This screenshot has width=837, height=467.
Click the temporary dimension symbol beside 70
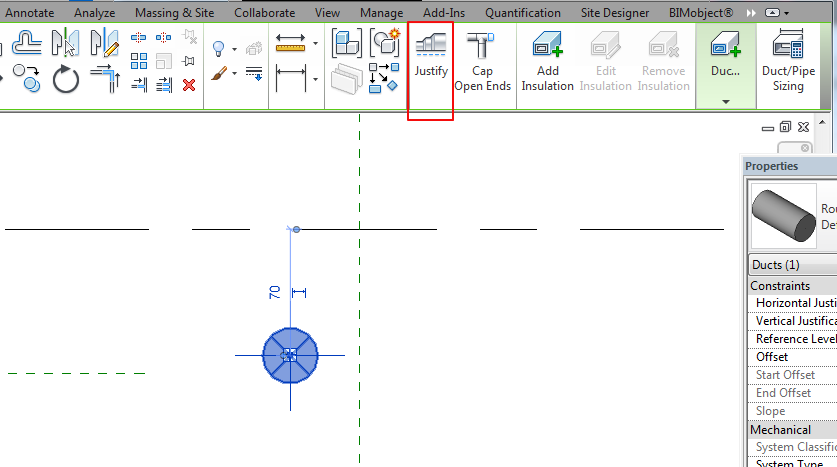coord(299,292)
